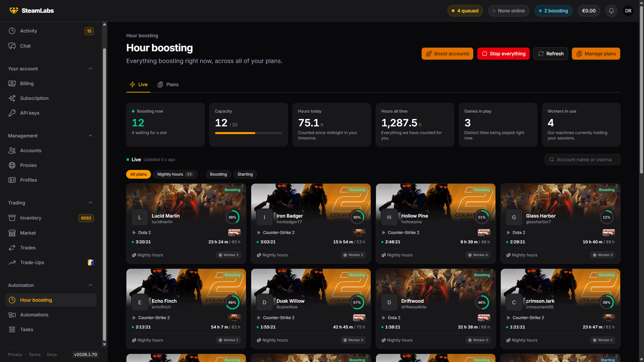The image size is (644, 362).
Task: Click the 2 boosting status pill
Action: pyautogui.click(x=553, y=11)
